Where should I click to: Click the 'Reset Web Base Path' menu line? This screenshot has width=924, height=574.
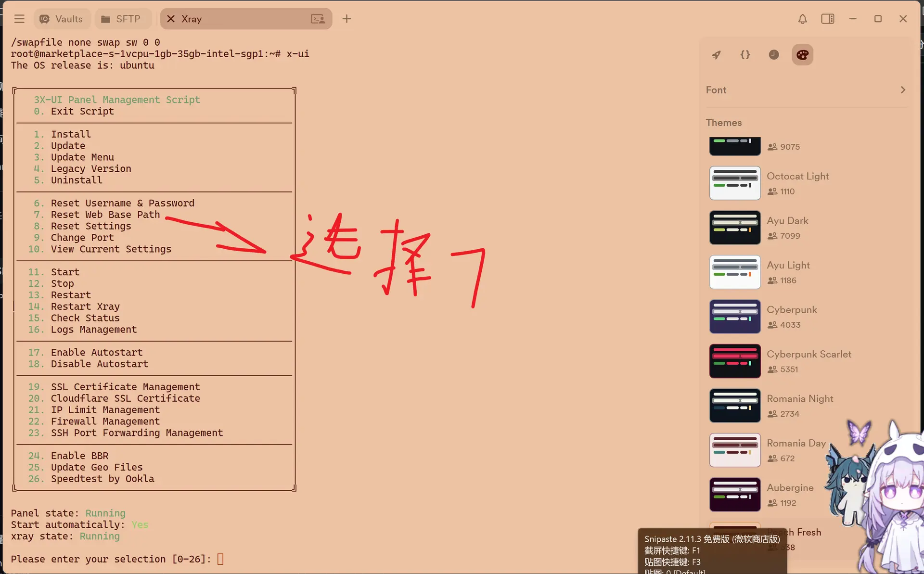pyautogui.click(x=97, y=215)
